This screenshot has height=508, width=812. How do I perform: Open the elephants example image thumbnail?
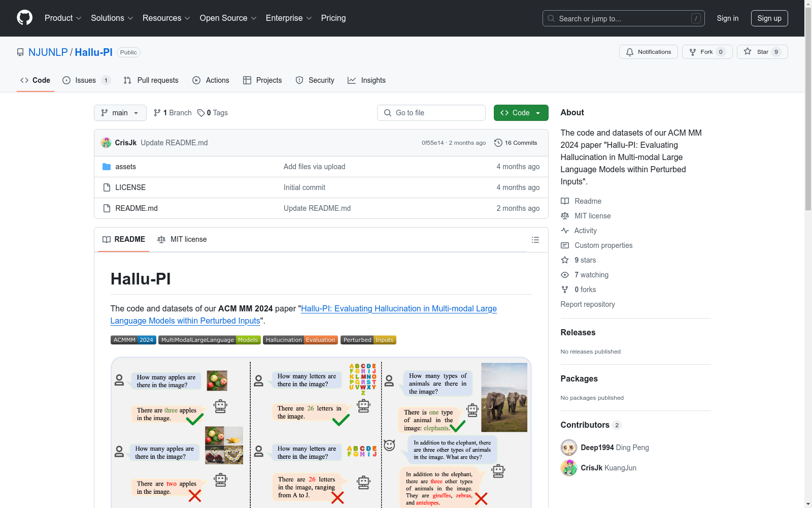(x=504, y=397)
